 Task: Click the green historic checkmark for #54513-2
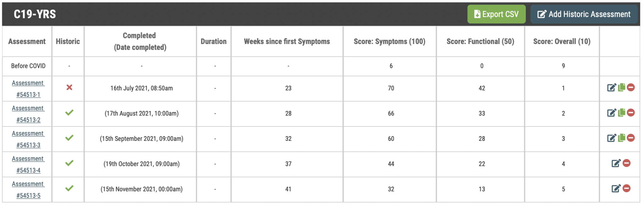(x=69, y=113)
